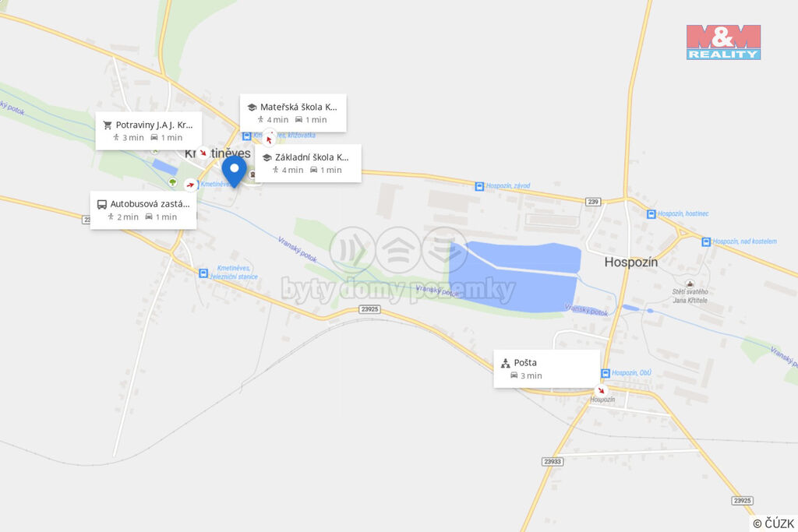The image size is (798, 532).
Task: Click the ČÚZK copyright link
Action: point(773,523)
